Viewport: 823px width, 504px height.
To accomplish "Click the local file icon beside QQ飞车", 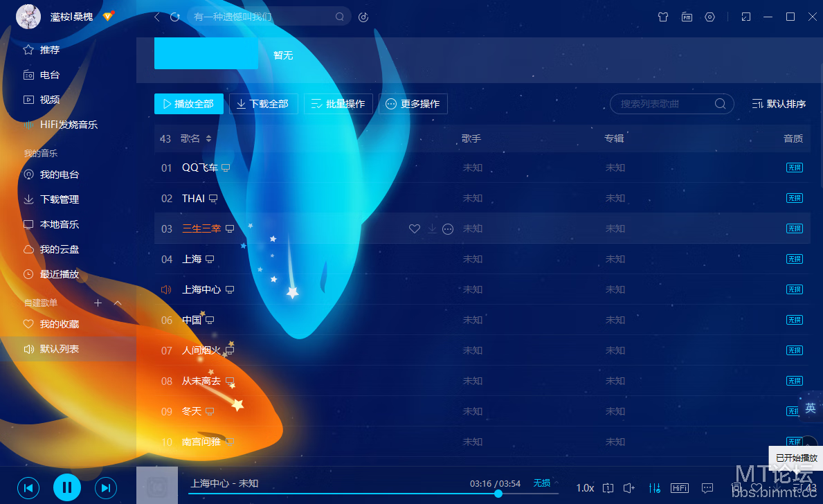I will (x=226, y=168).
